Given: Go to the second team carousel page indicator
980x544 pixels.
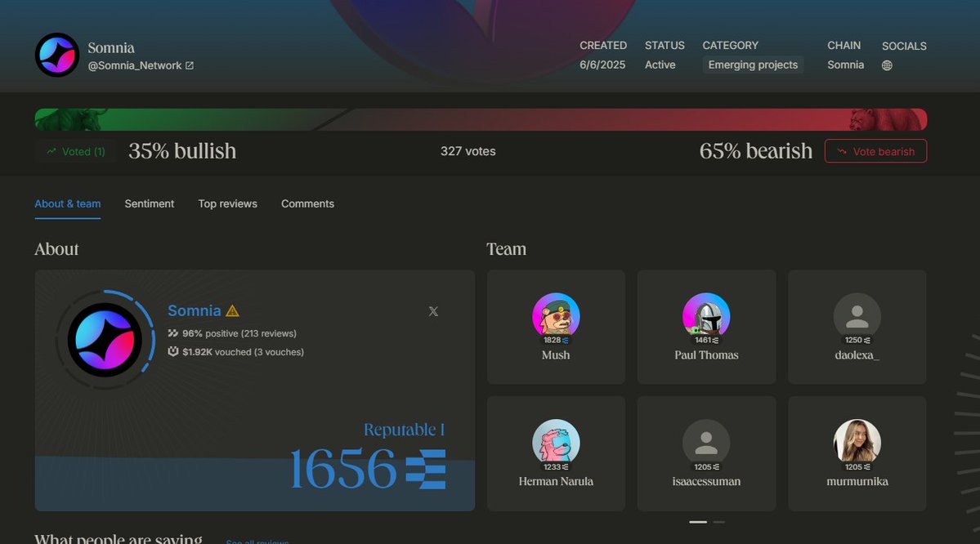Looking at the screenshot, I should point(719,522).
